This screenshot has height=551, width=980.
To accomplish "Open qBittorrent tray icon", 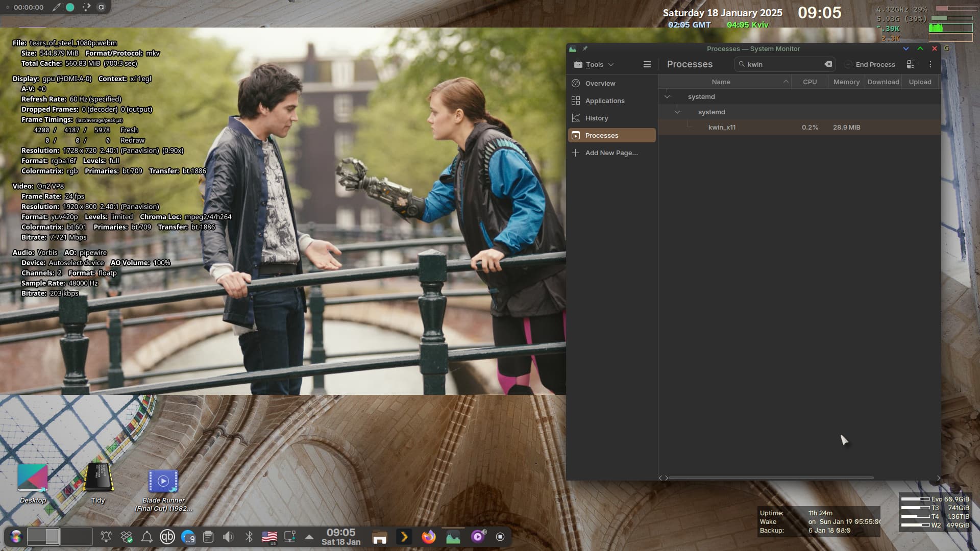I will click(167, 537).
